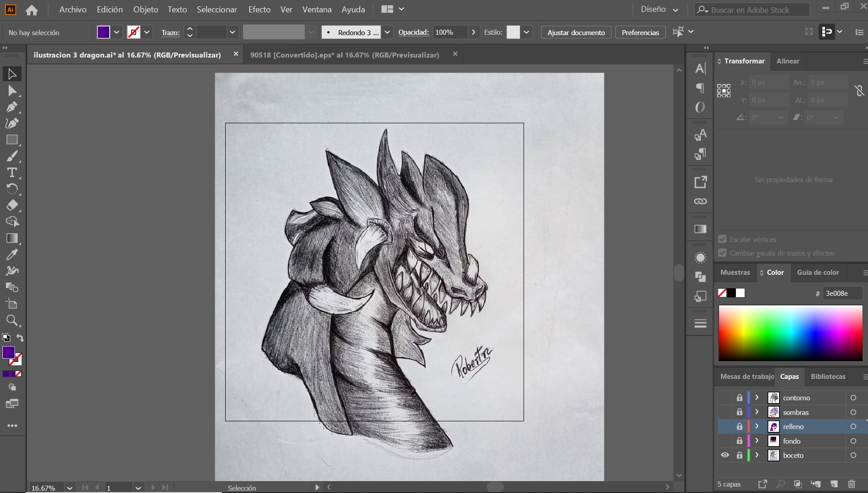Click white swatch in Color panel
Screen dimensions: 868x493
tap(741, 293)
